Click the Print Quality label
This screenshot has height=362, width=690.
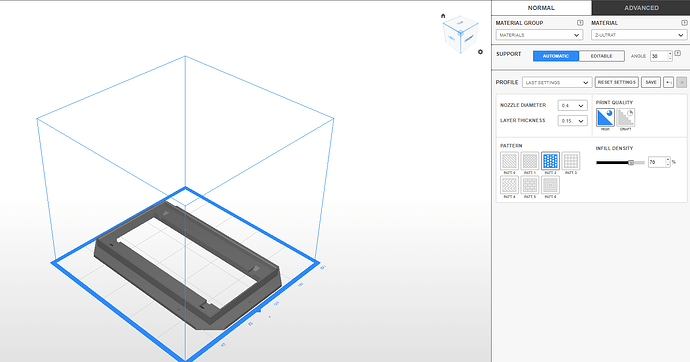(x=614, y=102)
